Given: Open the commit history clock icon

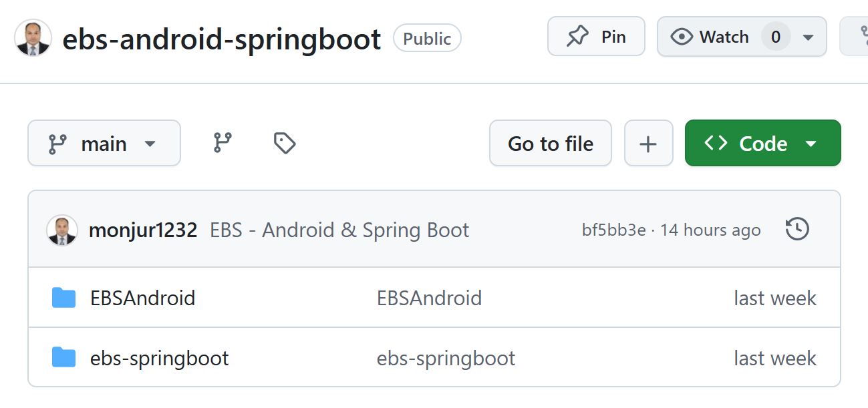Looking at the screenshot, I should (797, 228).
